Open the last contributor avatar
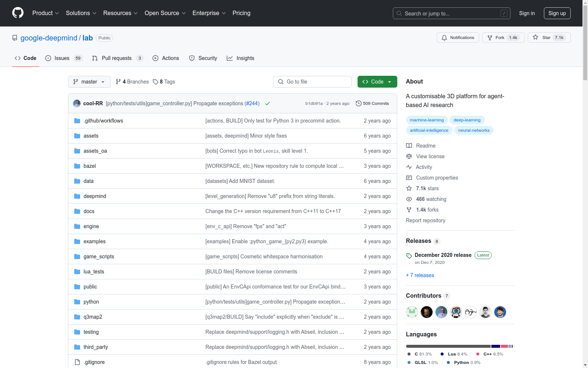 [500, 312]
